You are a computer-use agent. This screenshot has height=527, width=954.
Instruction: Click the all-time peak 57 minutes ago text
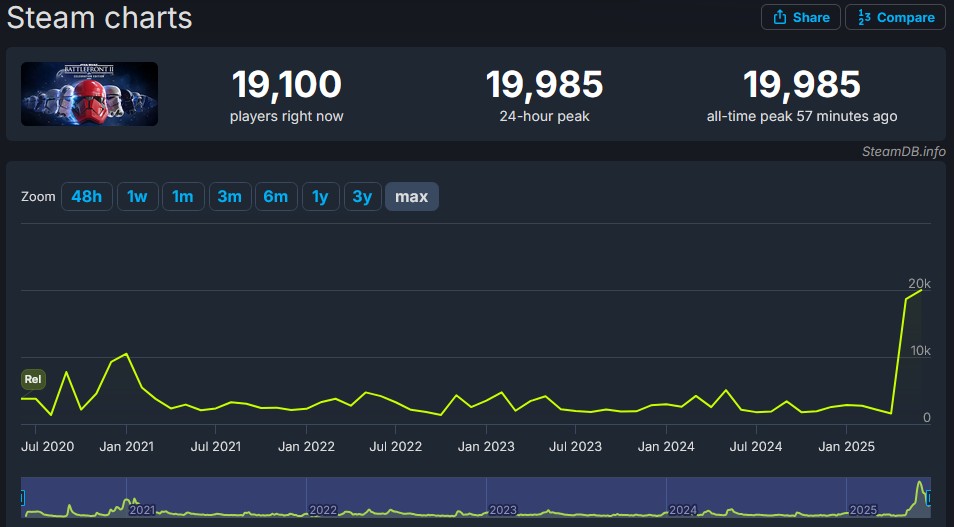[x=802, y=116]
